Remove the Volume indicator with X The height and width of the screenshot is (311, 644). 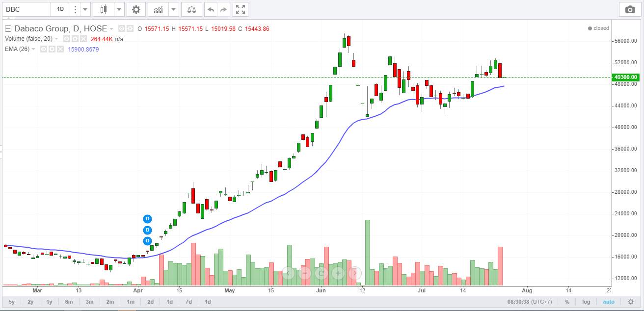click(83, 39)
